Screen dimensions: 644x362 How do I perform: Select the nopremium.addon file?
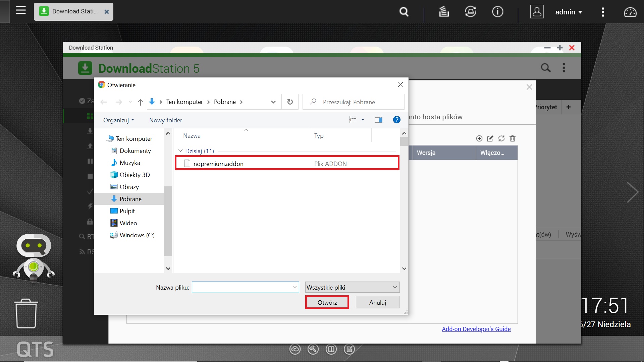287,163
